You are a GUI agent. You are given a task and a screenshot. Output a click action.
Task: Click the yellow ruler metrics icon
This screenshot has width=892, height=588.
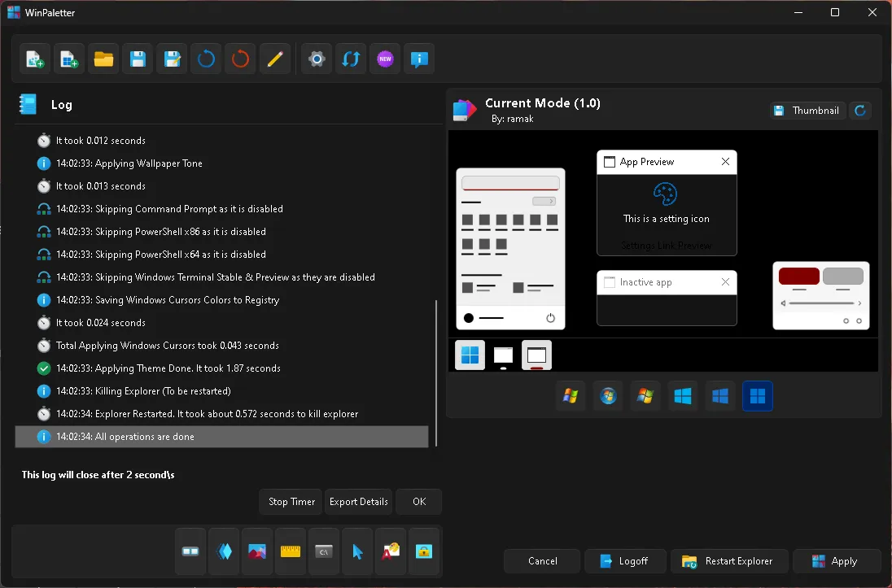[x=291, y=551]
